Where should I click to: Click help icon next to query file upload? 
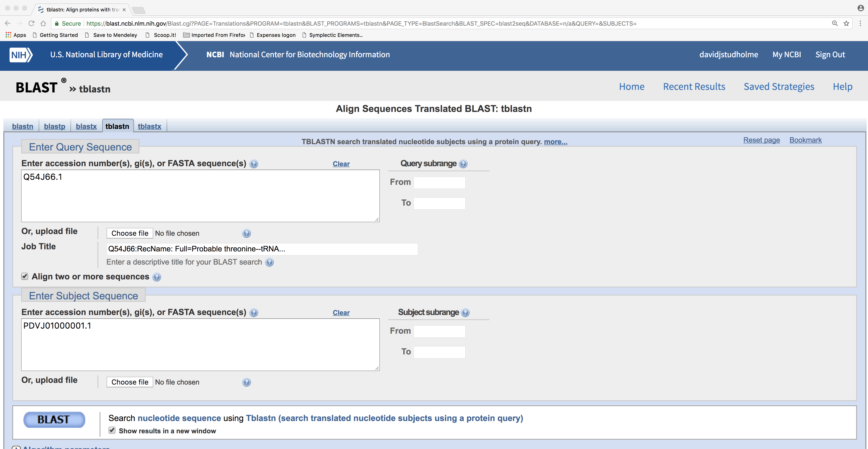coord(246,233)
